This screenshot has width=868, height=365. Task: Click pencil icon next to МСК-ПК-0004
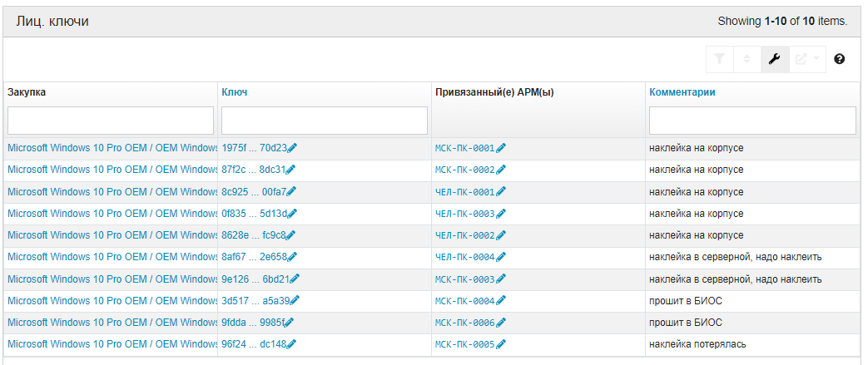(501, 300)
